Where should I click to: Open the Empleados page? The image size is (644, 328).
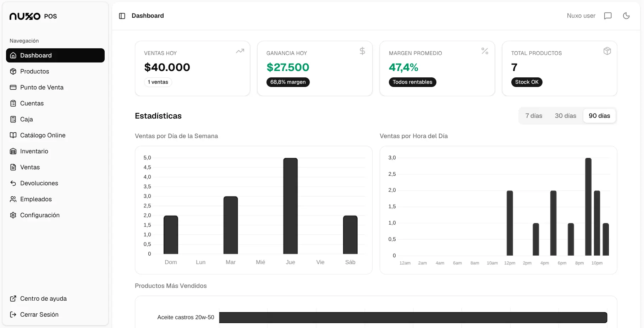(x=55, y=199)
